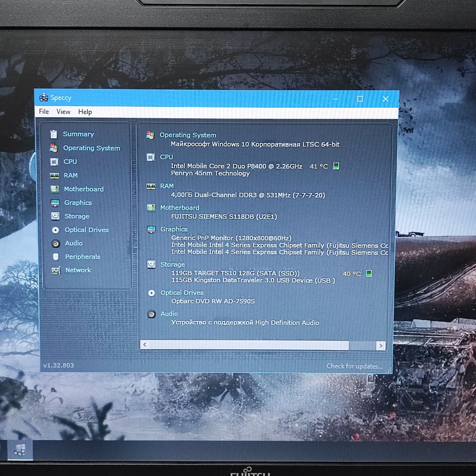The width and height of the screenshot is (476, 476).
Task: Open Storage sidebar icon
Action: 55,216
